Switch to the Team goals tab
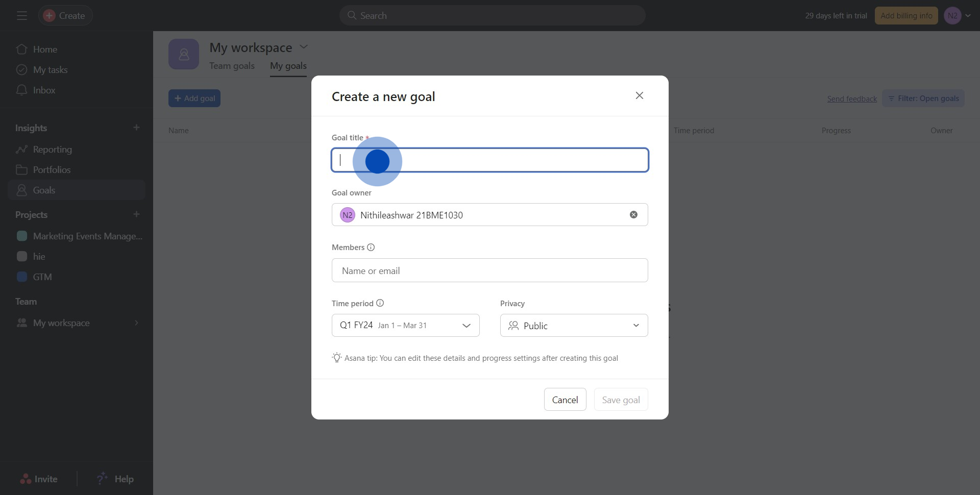The height and width of the screenshot is (495, 980). click(232, 66)
